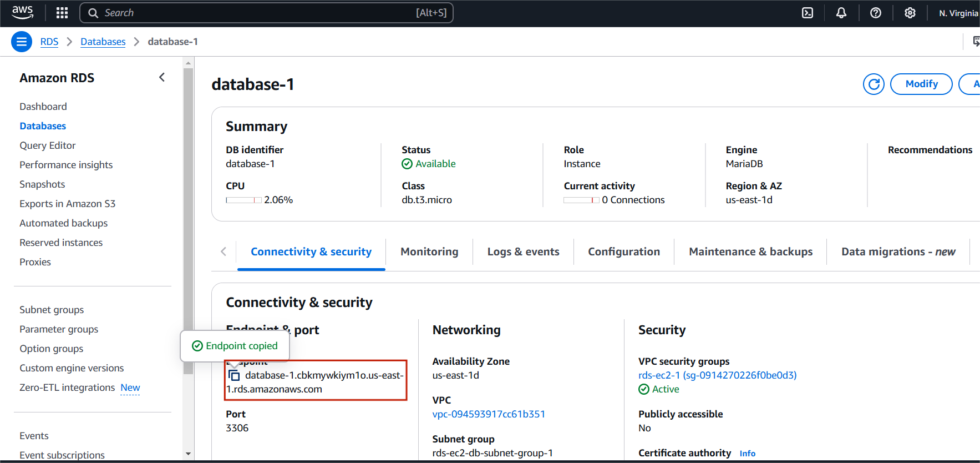Click the MariaDB engine value
Screen dimensions: 980x463
tap(744, 163)
